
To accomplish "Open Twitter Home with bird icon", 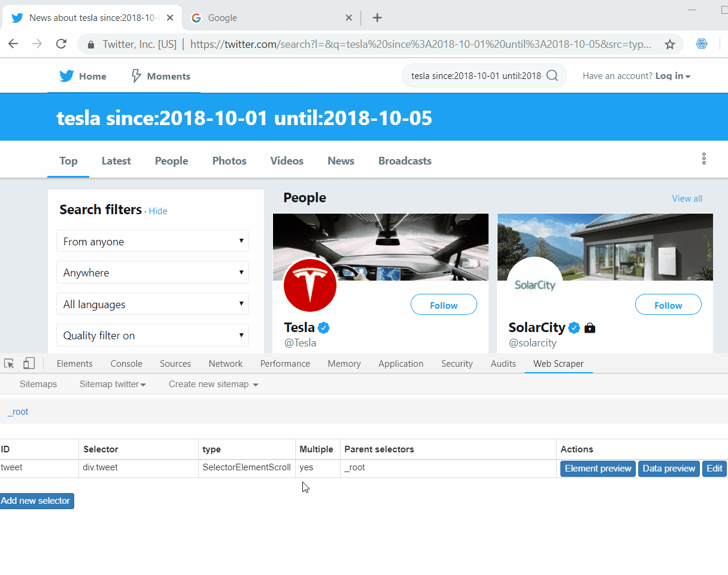I will (83, 76).
